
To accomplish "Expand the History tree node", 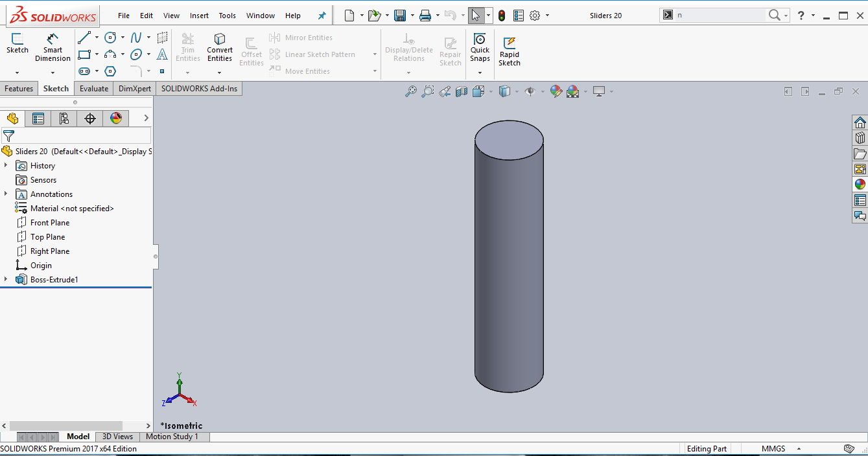I will coord(6,166).
